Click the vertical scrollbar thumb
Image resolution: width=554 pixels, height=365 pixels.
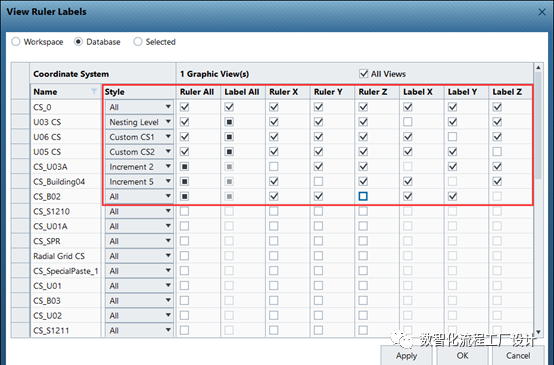(538, 125)
